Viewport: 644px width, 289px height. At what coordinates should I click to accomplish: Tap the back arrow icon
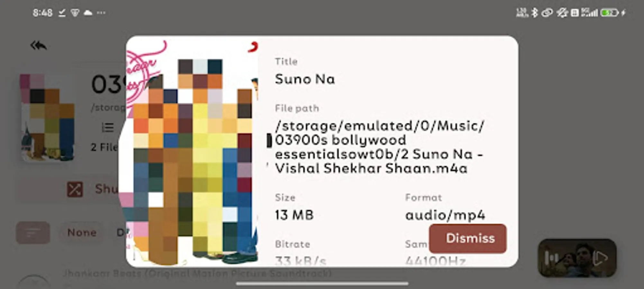coord(39,46)
